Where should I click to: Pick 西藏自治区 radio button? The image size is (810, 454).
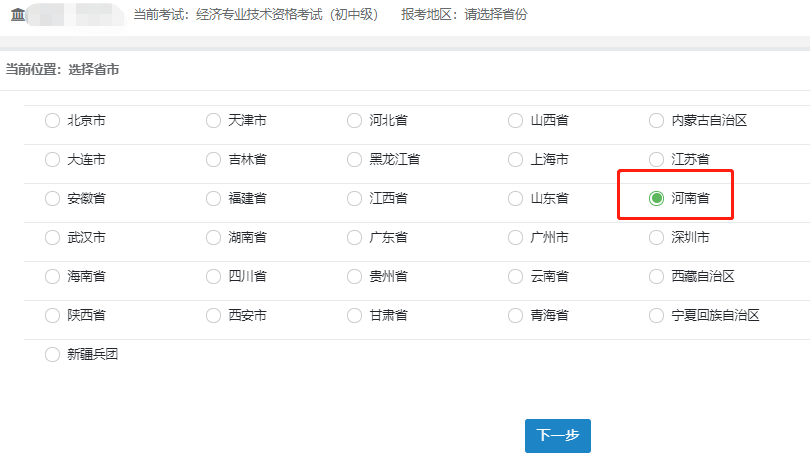[656, 276]
